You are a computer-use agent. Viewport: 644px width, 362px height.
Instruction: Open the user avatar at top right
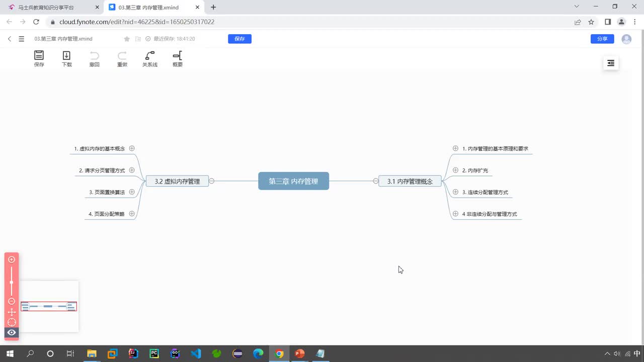point(626,39)
